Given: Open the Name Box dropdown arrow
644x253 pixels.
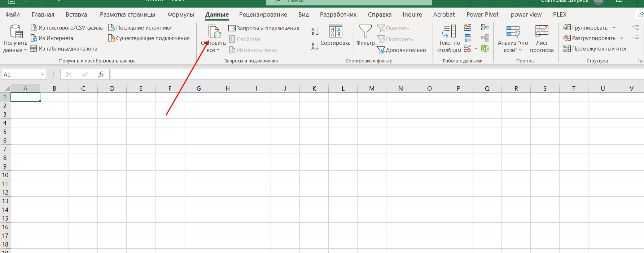Looking at the screenshot, I should click(42, 74).
